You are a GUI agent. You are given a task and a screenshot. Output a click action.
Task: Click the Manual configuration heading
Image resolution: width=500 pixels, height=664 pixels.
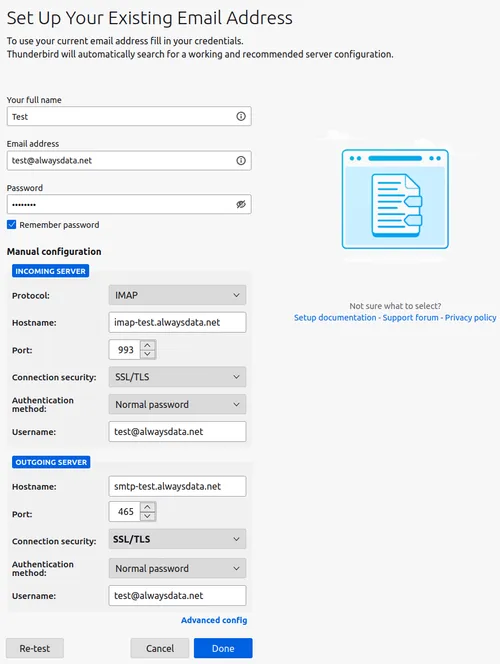coord(54,252)
